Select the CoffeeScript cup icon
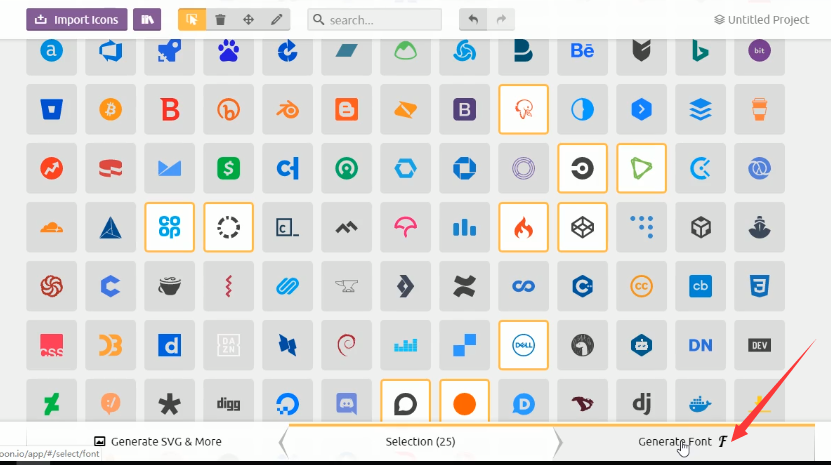Viewport: 831px width, 465px height. [x=170, y=286]
